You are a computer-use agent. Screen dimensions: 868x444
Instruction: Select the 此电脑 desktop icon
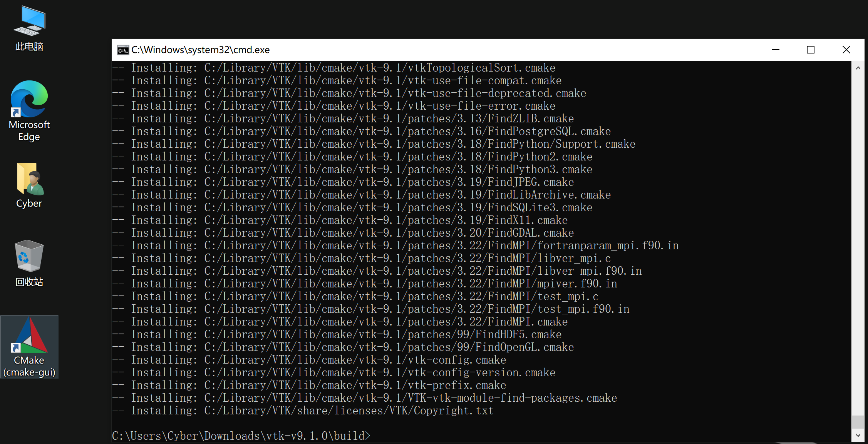(x=29, y=28)
